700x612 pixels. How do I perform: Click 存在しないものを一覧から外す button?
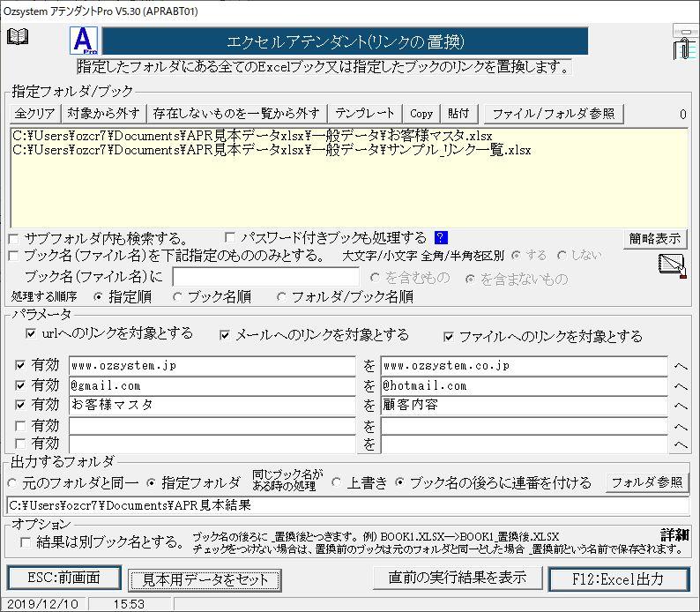pos(236,114)
